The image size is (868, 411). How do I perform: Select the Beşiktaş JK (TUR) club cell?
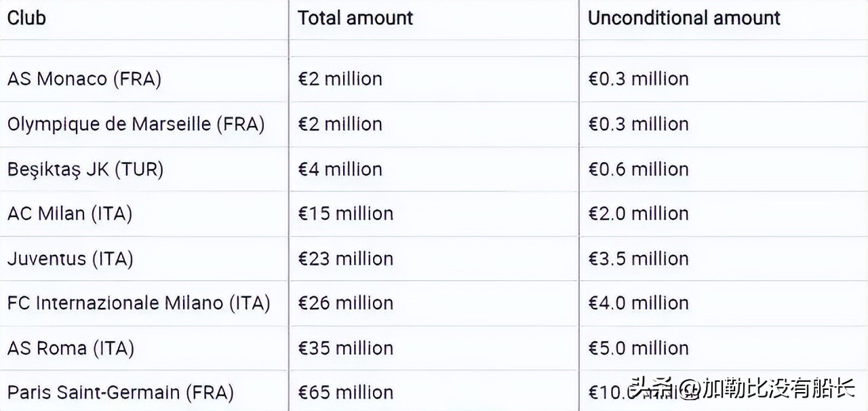85,169
